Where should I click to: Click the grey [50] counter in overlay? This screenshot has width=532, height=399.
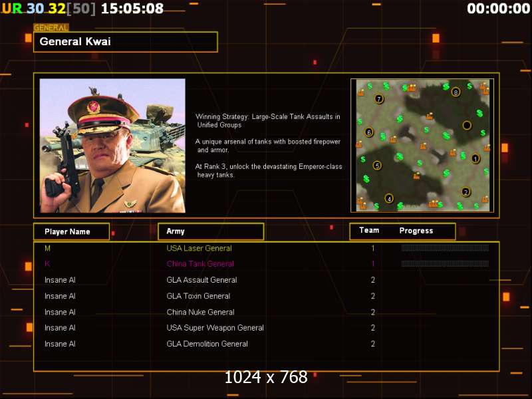pyautogui.click(x=81, y=9)
